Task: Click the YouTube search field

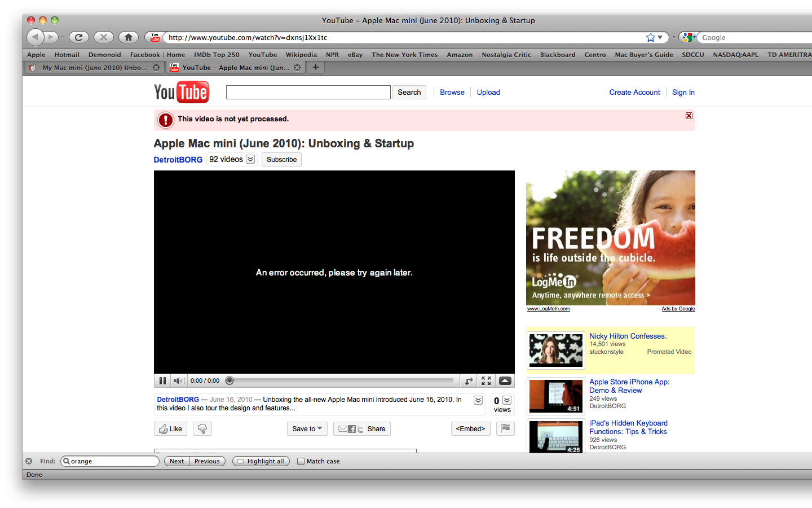Action: pyautogui.click(x=308, y=92)
